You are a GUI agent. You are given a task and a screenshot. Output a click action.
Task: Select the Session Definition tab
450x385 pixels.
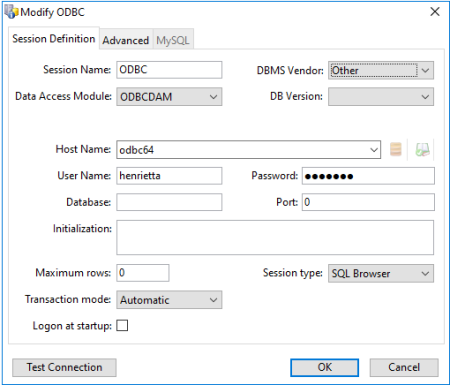(54, 39)
